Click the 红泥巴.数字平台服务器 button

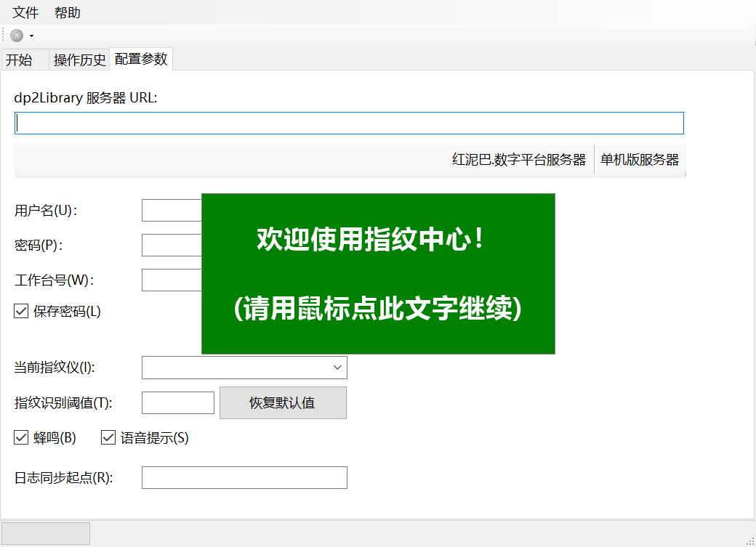[x=520, y=159]
